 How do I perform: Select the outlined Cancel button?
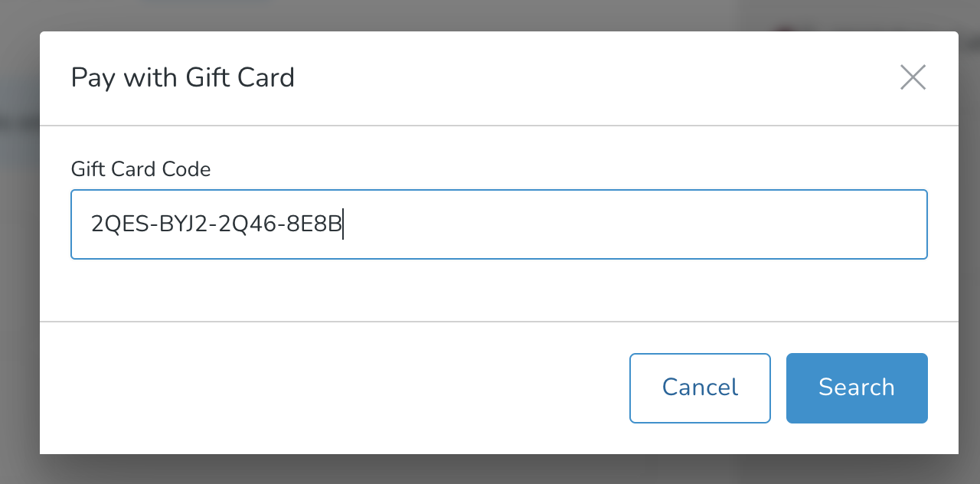pyautogui.click(x=699, y=388)
